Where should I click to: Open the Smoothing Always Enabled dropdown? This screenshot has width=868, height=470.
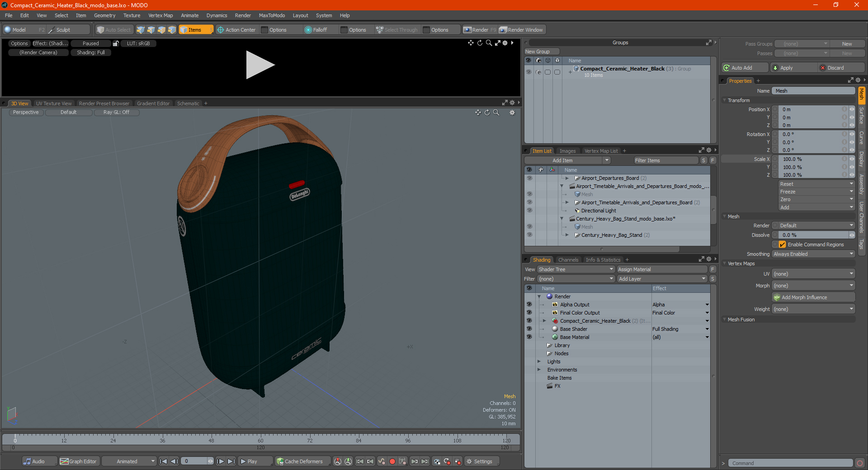(x=813, y=254)
